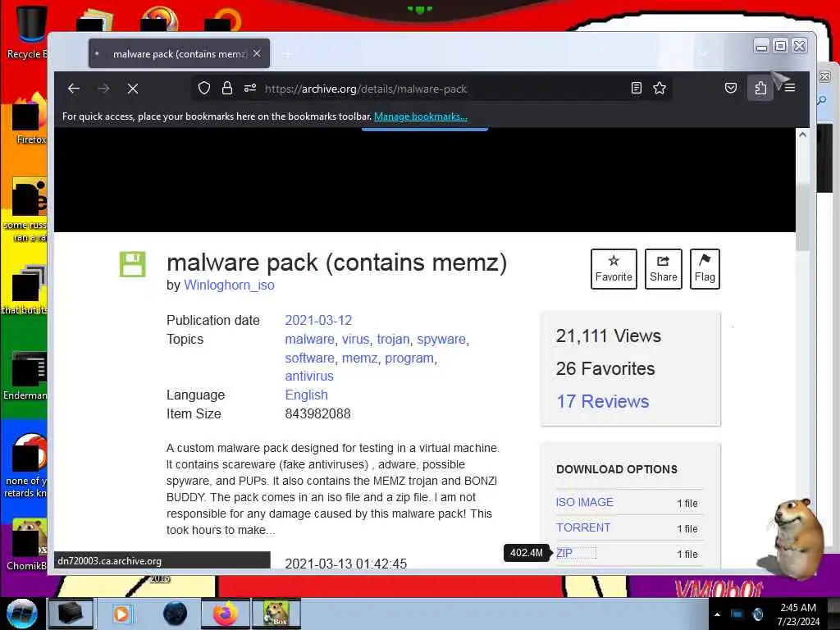Open the black box taskbar icon
Screen dimensions: 840x630
click(71, 614)
